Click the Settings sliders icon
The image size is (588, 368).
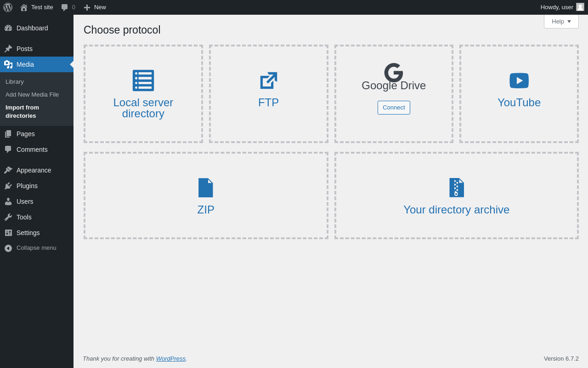point(8,233)
